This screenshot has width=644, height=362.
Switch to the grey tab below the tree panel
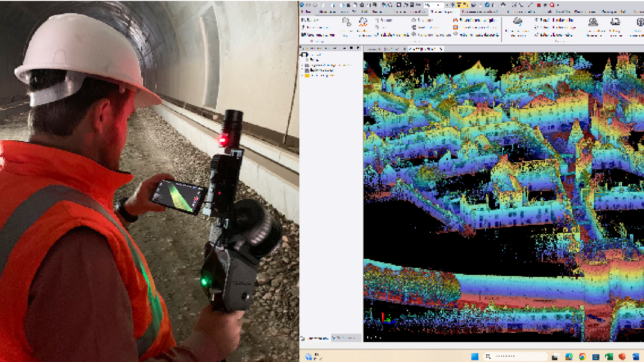pos(346,338)
